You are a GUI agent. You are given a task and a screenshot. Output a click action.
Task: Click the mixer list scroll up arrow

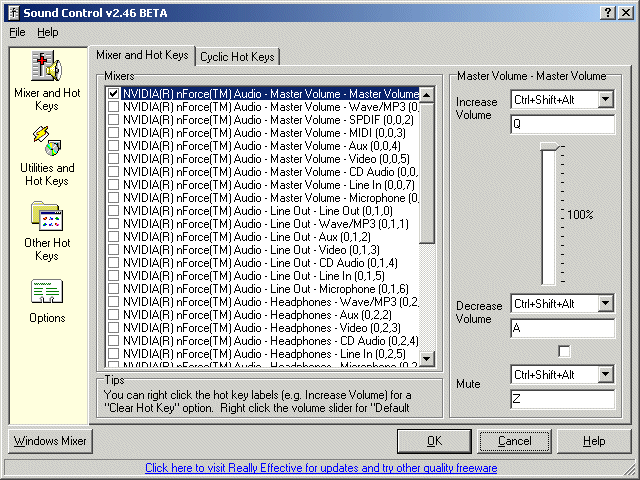click(427, 95)
